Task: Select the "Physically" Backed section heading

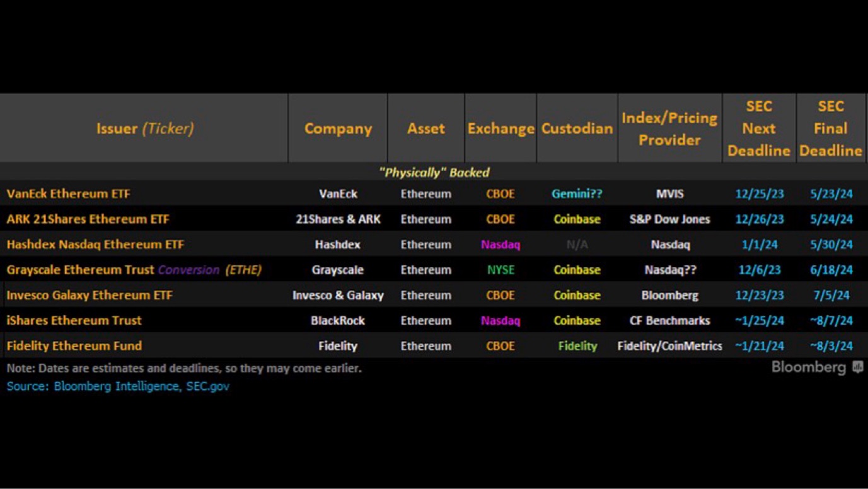Action: click(434, 172)
